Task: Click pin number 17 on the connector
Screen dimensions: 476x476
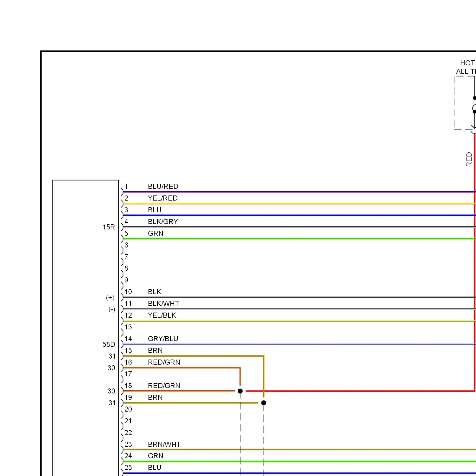Action: [128, 374]
